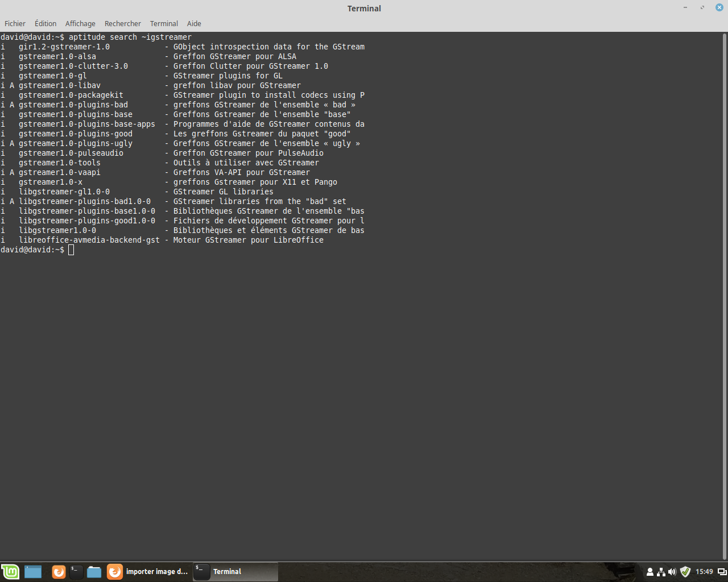This screenshot has height=582, width=728.
Task: Click the "GStreamer plugins for GL" description
Action: [228, 76]
